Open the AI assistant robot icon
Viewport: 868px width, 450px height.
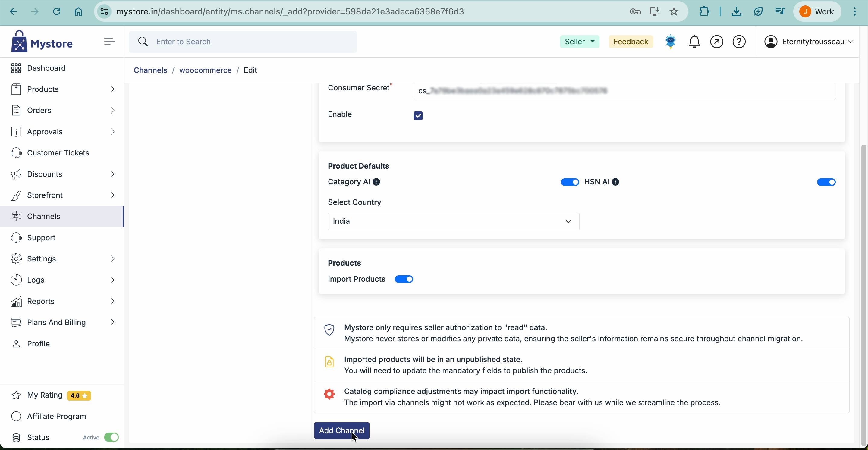click(x=671, y=42)
